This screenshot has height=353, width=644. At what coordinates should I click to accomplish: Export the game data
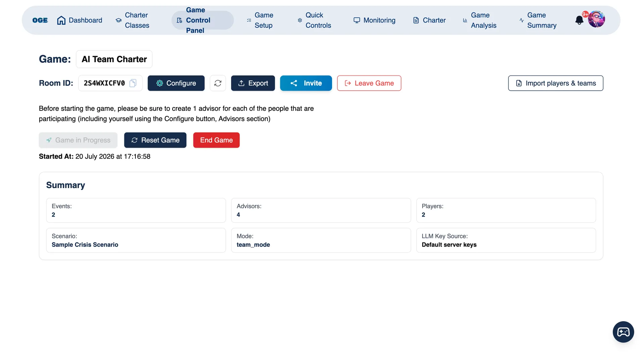[x=253, y=83]
